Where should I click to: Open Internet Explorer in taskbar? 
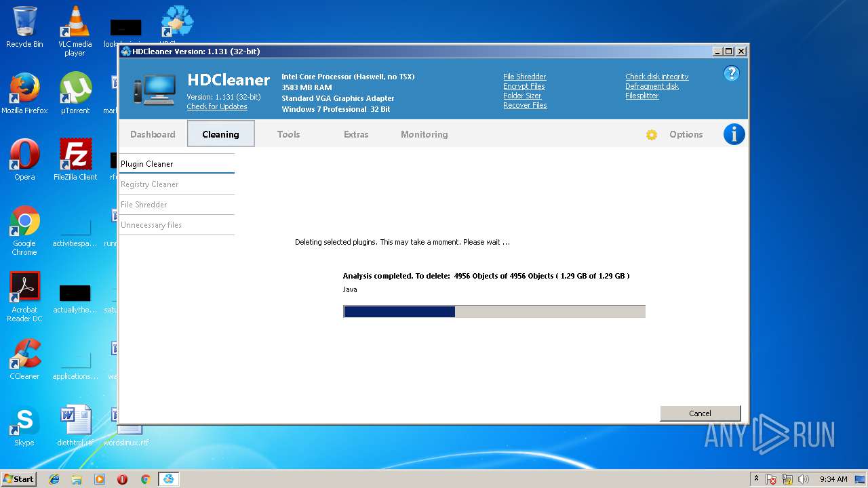[x=54, y=479]
